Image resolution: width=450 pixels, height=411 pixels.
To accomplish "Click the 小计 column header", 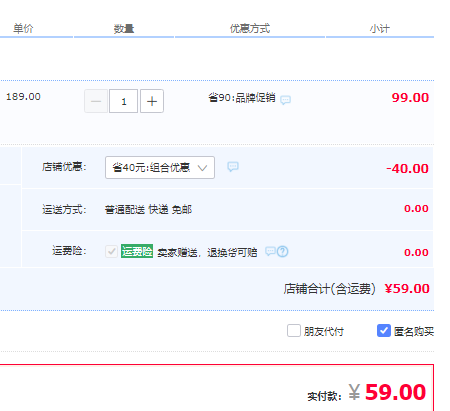I will tap(380, 29).
